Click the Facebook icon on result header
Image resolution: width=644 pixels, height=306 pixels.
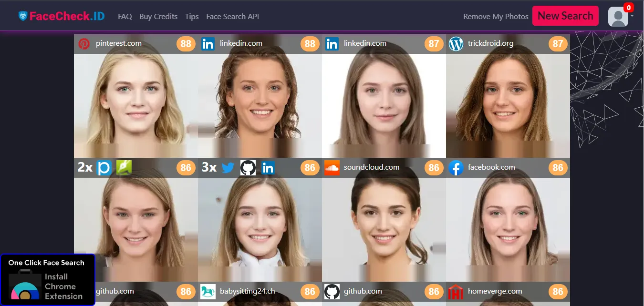pyautogui.click(x=456, y=168)
